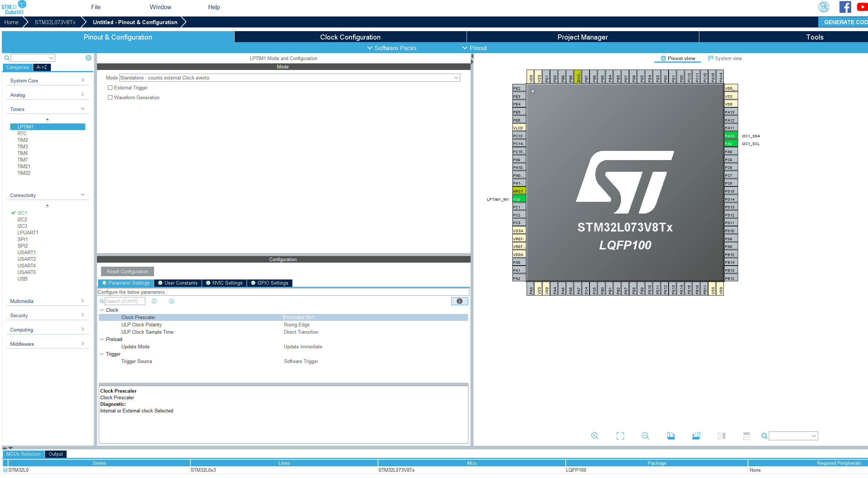Screen dimensions: 868x478
Task: Open the NVIC Settings tab
Action: pyautogui.click(x=224, y=283)
